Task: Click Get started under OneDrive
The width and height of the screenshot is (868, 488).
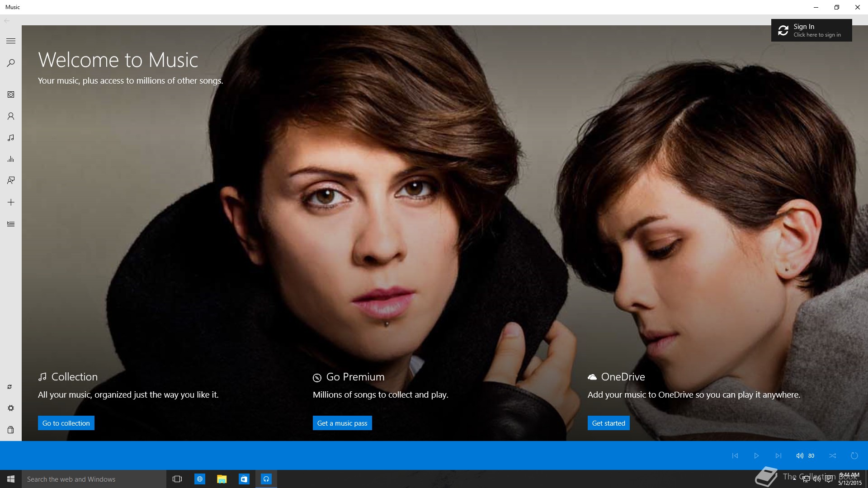Action: (609, 423)
